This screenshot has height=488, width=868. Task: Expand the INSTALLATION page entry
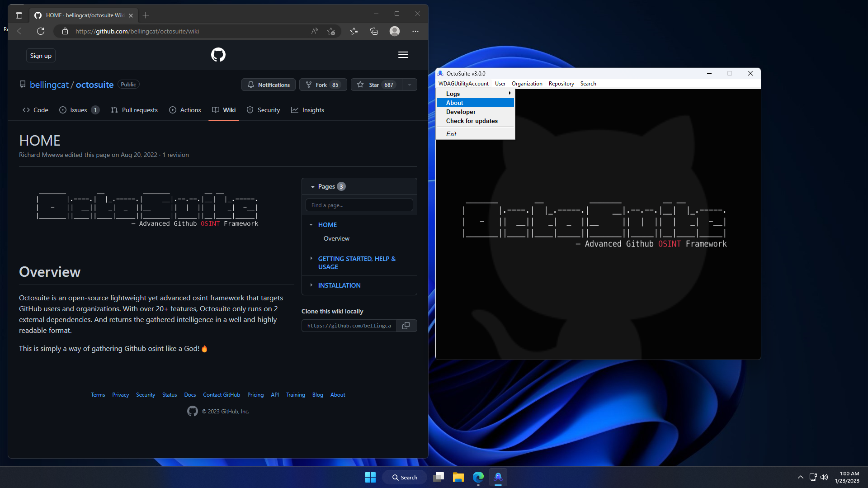coord(311,285)
